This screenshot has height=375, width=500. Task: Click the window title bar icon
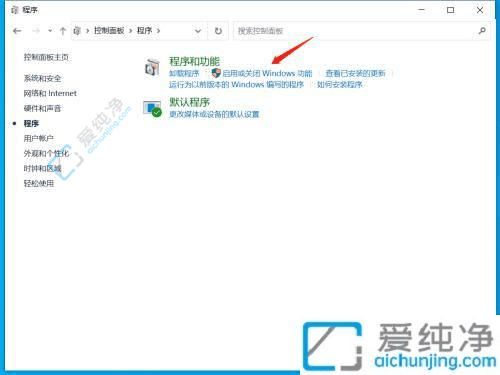point(14,10)
